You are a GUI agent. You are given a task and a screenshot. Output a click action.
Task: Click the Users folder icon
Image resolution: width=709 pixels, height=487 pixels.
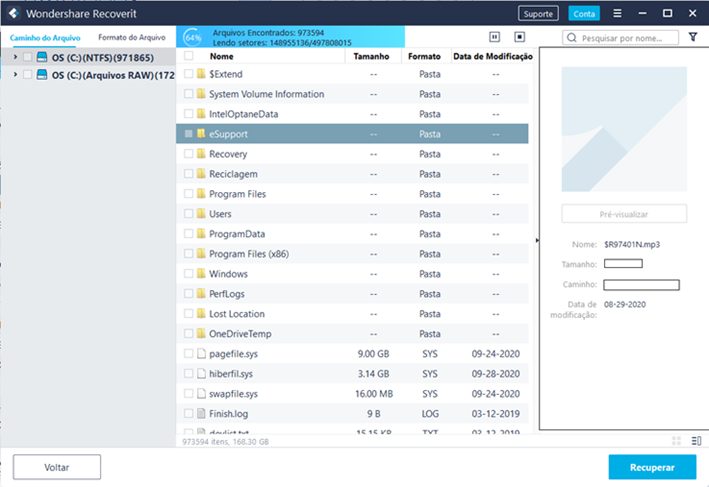tap(201, 213)
